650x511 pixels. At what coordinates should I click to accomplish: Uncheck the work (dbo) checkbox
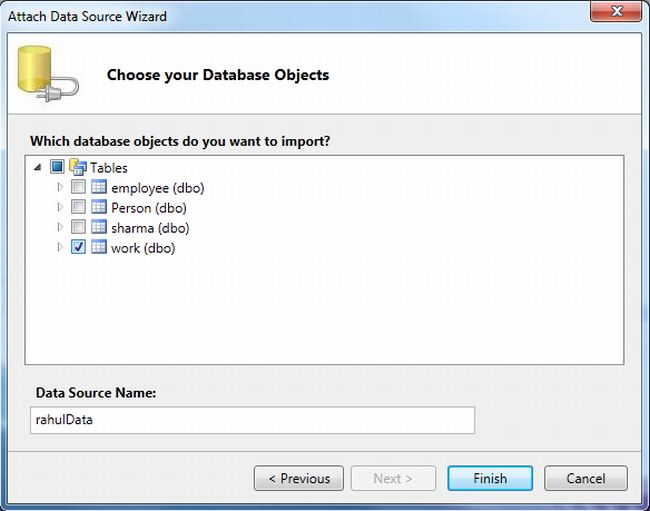click(x=78, y=248)
